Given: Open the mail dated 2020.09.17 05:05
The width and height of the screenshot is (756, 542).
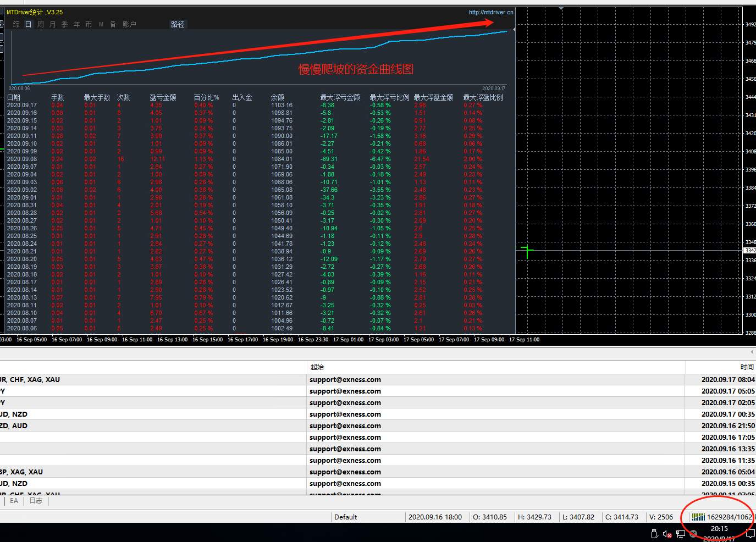Looking at the screenshot, I should click(378, 391).
